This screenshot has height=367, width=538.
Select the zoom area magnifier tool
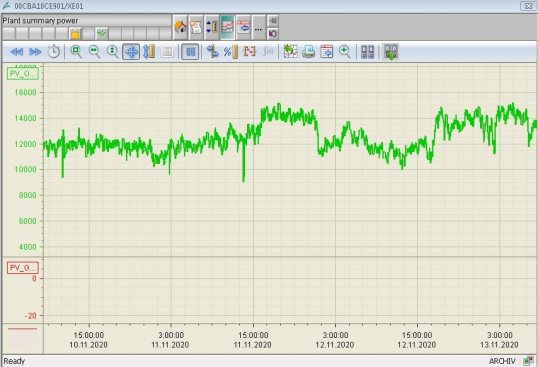75,52
